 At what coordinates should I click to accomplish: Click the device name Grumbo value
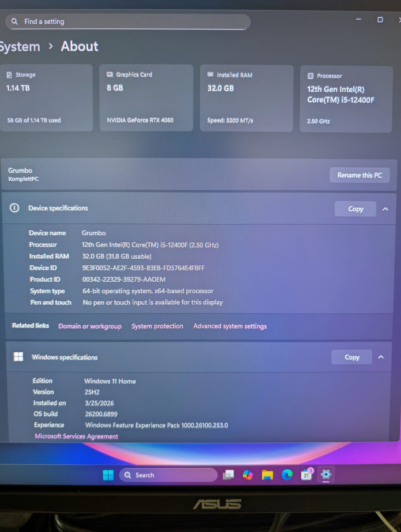pos(94,233)
